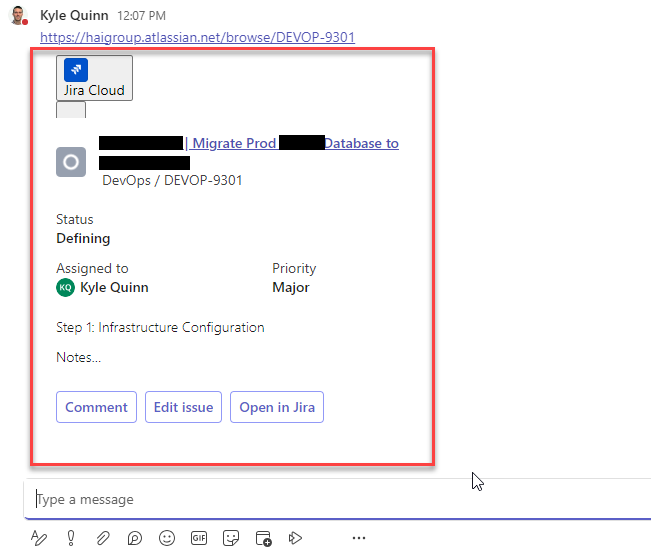Open the sticker picker

point(231,538)
